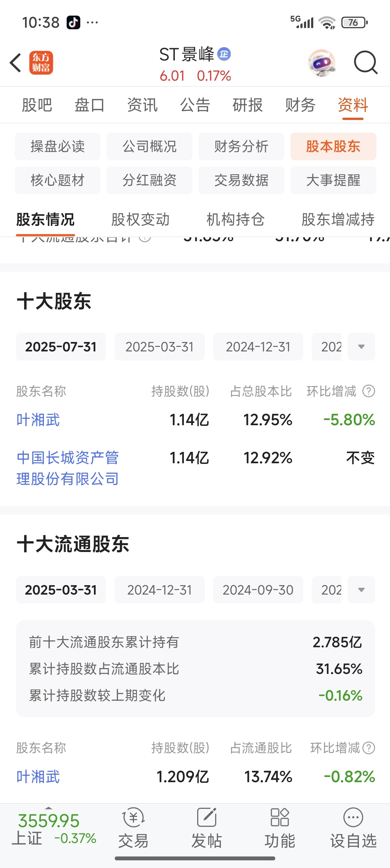Tap the battery indicator in status bar
This screenshot has height=868, width=390.
point(354,22)
